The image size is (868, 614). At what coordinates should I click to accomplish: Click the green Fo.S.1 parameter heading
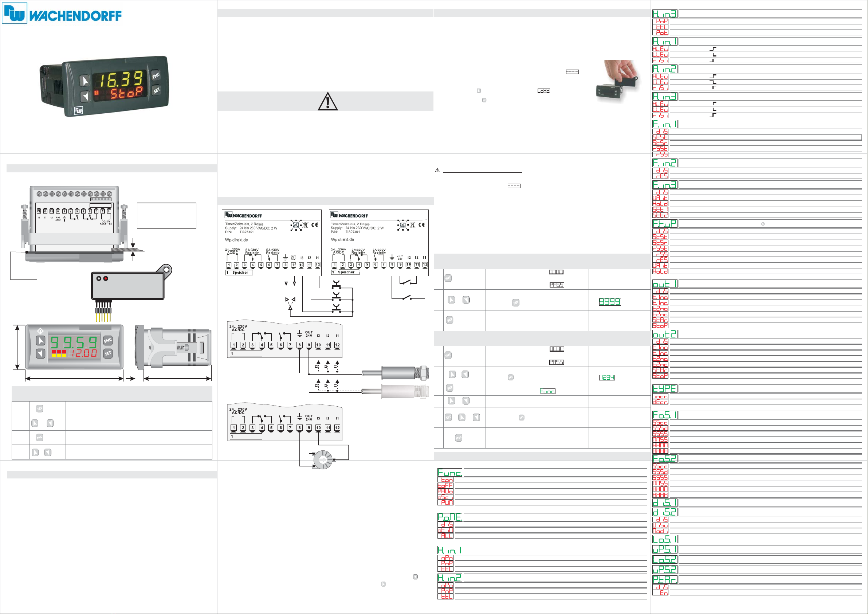[x=665, y=415]
